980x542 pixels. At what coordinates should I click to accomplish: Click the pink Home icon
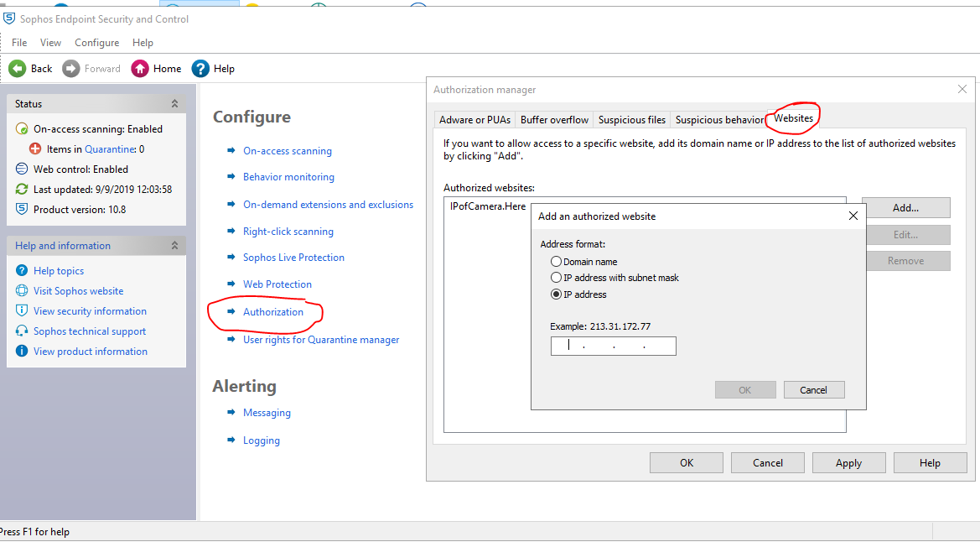click(140, 68)
